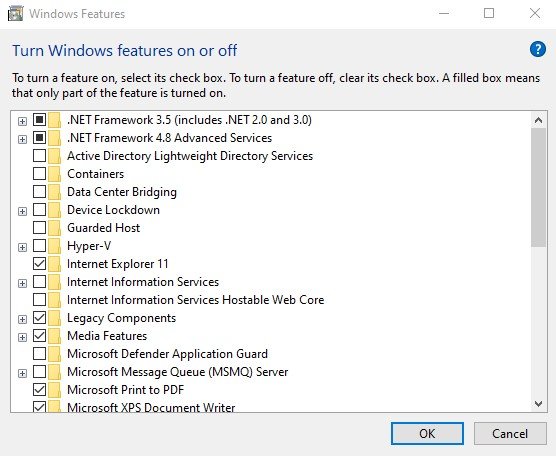
Task: Expand the .NET Framework 3.5 tree node
Action: 22,121
